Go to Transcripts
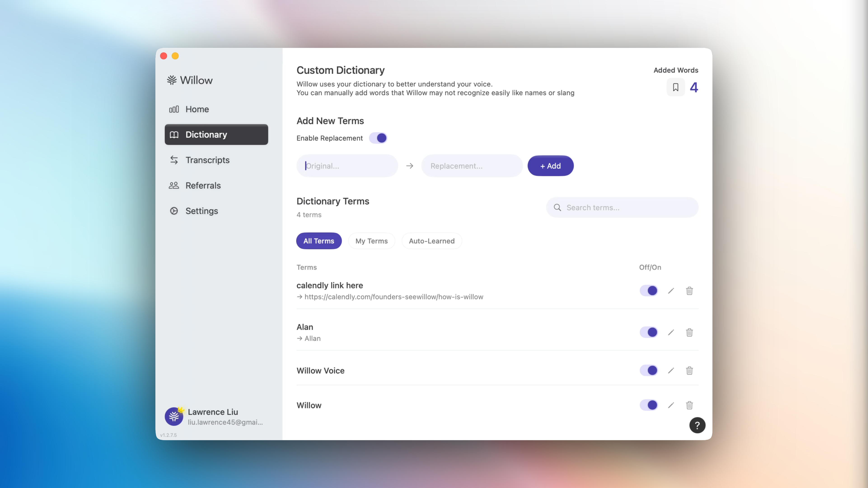The height and width of the screenshot is (488, 868). pos(216,160)
